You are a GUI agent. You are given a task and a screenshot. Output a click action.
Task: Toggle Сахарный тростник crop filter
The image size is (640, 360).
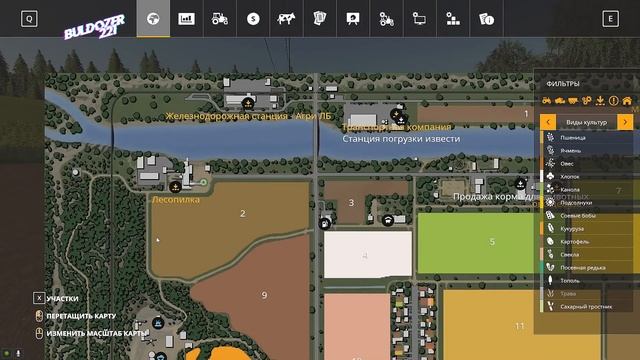coord(587,307)
